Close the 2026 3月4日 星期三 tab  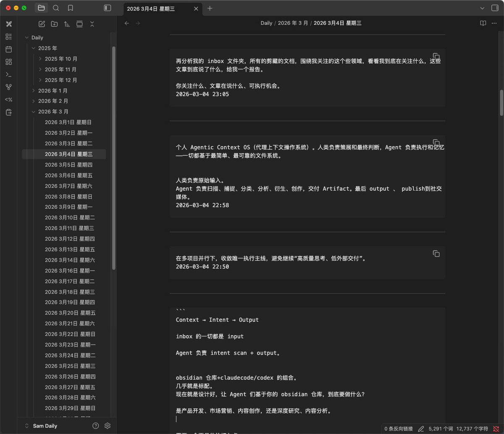pyautogui.click(x=196, y=8)
